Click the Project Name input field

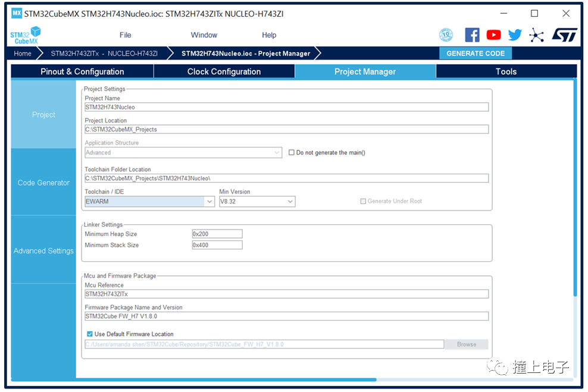(x=286, y=107)
